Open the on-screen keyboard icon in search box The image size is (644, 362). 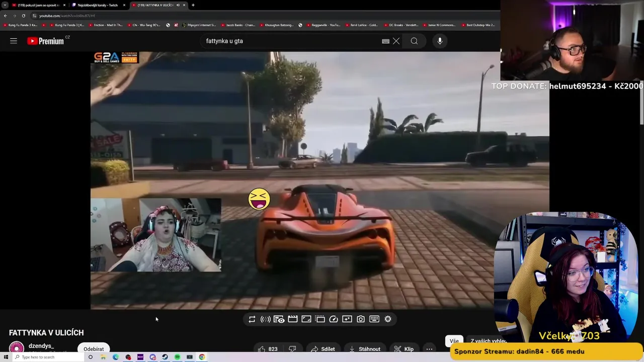coord(385,41)
